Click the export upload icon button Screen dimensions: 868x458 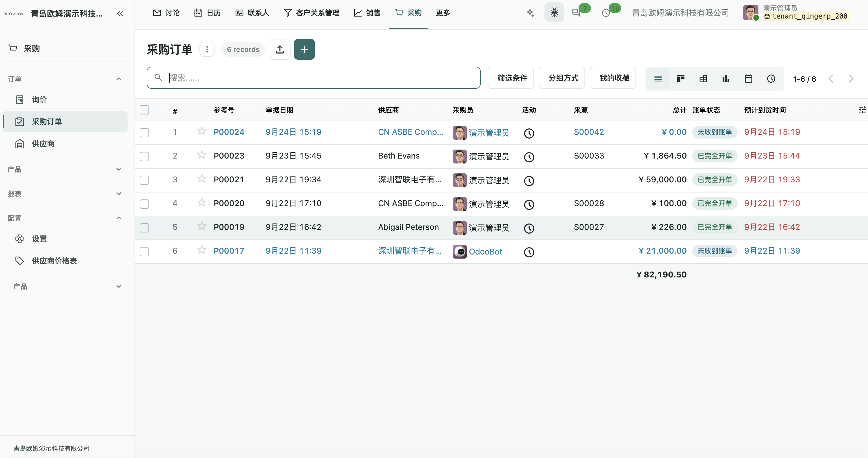[280, 49]
